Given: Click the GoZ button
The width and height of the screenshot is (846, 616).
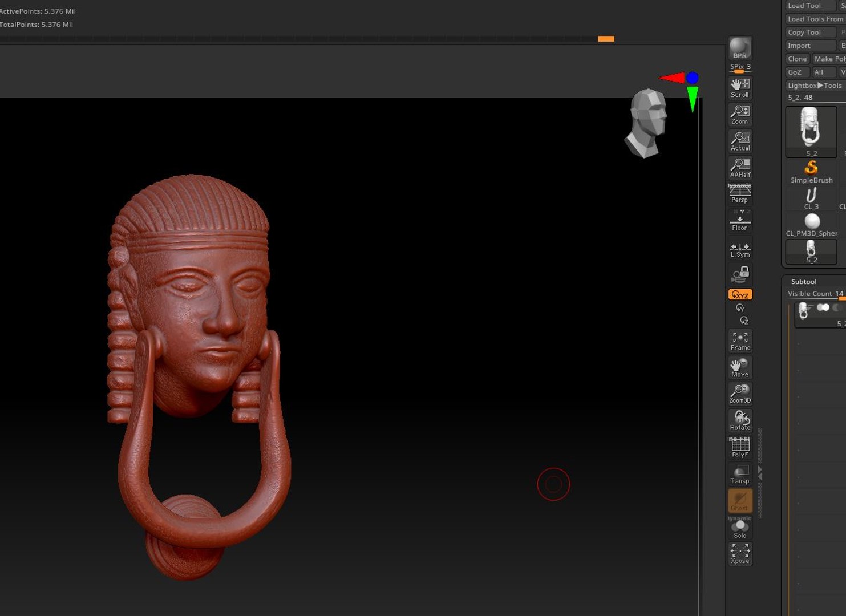Looking at the screenshot, I should (798, 72).
